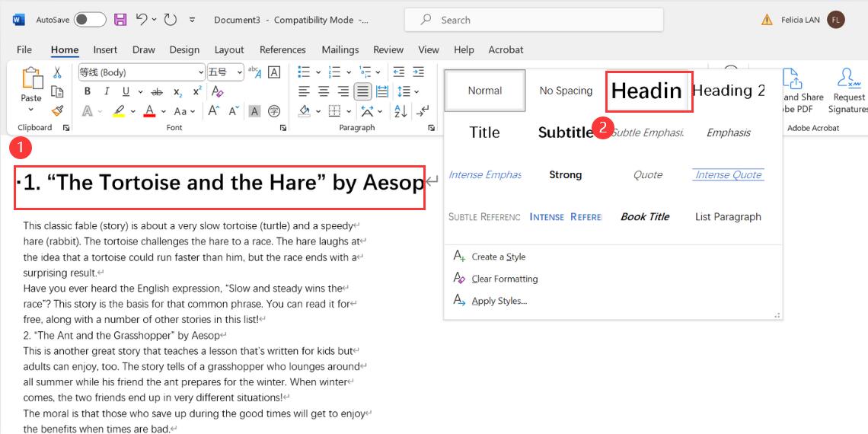Increase font size with grow font icon
This screenshot has width=868, height=434.
pos(214,111)
